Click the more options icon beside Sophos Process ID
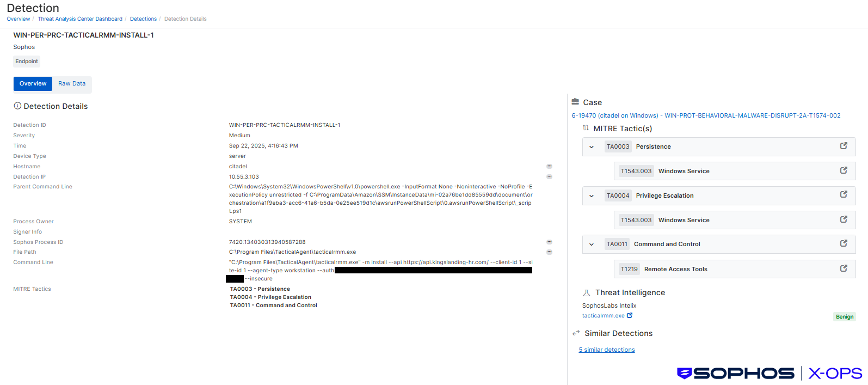This screenshot has width=868, height=385. click(x=549, y=242)
